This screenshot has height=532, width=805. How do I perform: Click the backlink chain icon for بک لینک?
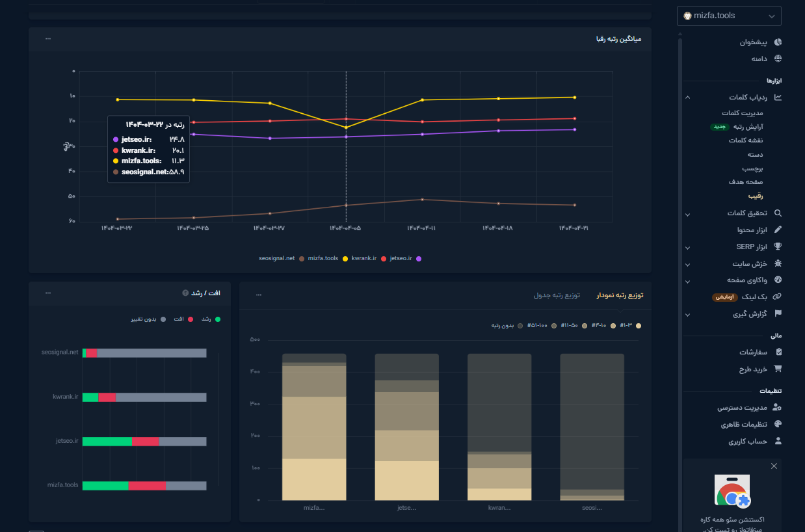pyautogui.click(x=778, y=297)
